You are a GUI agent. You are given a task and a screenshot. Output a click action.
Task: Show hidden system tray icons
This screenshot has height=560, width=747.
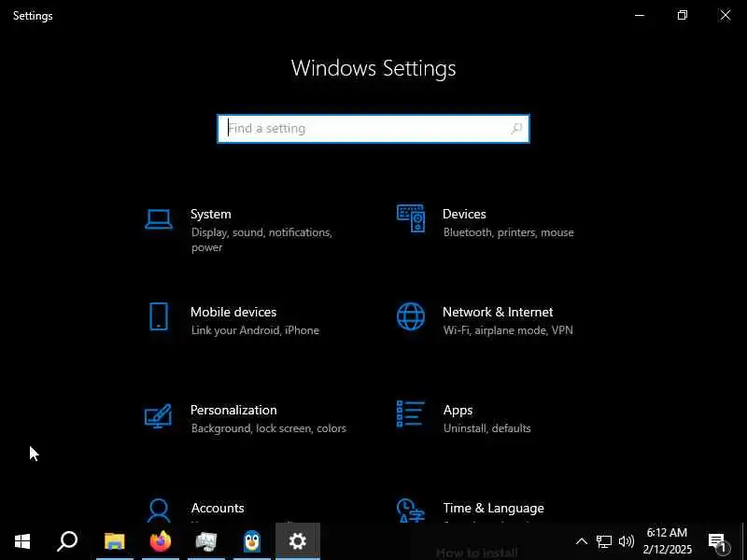581,541
